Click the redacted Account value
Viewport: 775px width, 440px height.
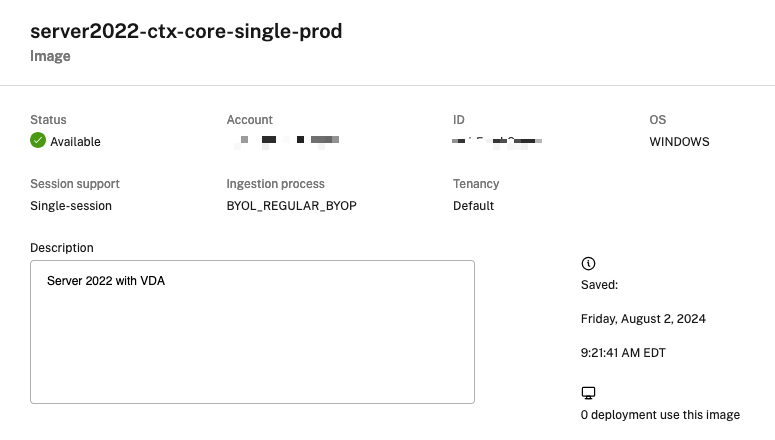(x=287, y=141)
